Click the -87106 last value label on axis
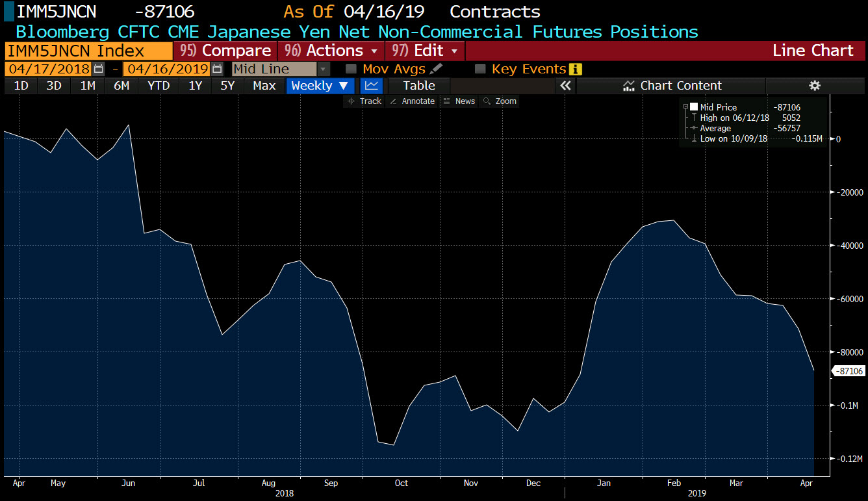 [x=849, y=371]
